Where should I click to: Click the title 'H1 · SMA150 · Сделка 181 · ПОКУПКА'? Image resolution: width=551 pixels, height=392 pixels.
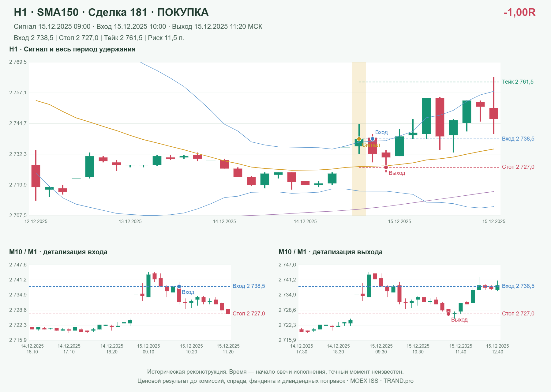pyautogui.click(x=111, y=12)
